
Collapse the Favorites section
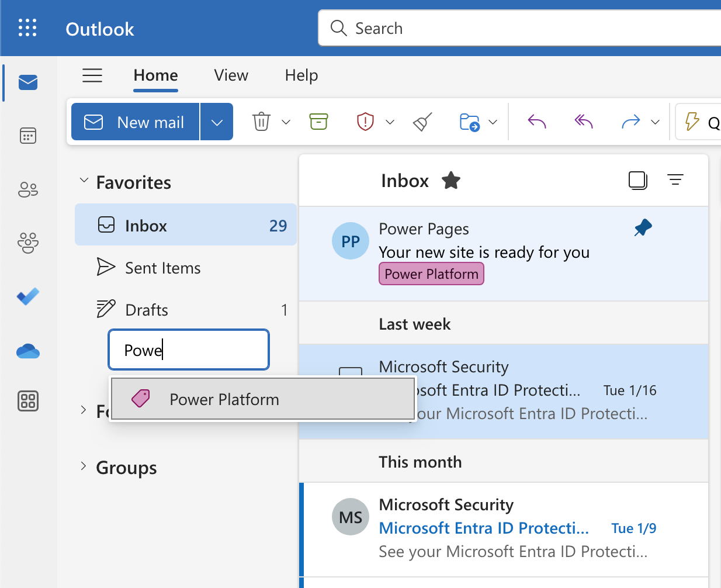pos(84,181)
